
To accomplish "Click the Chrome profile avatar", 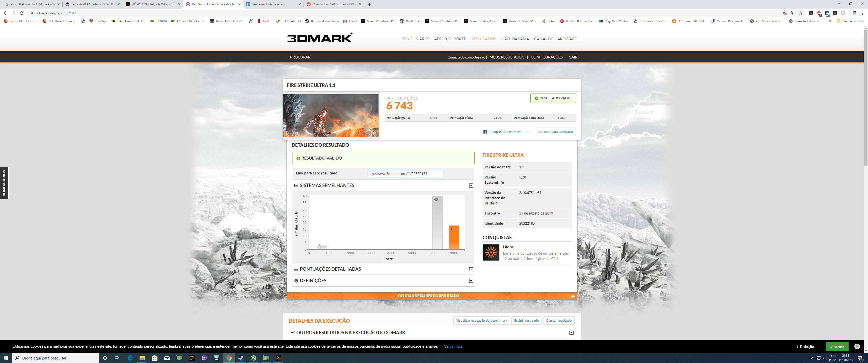I will tap(854, 13).
